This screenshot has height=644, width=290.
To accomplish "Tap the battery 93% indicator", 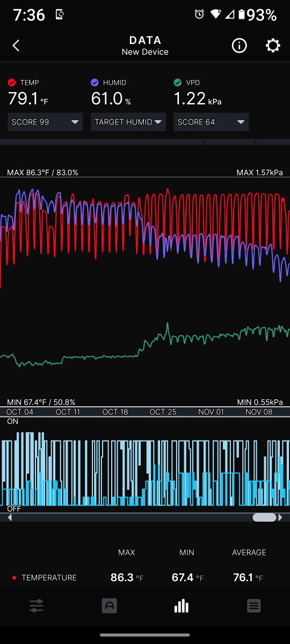I will (x=258, y=15).
